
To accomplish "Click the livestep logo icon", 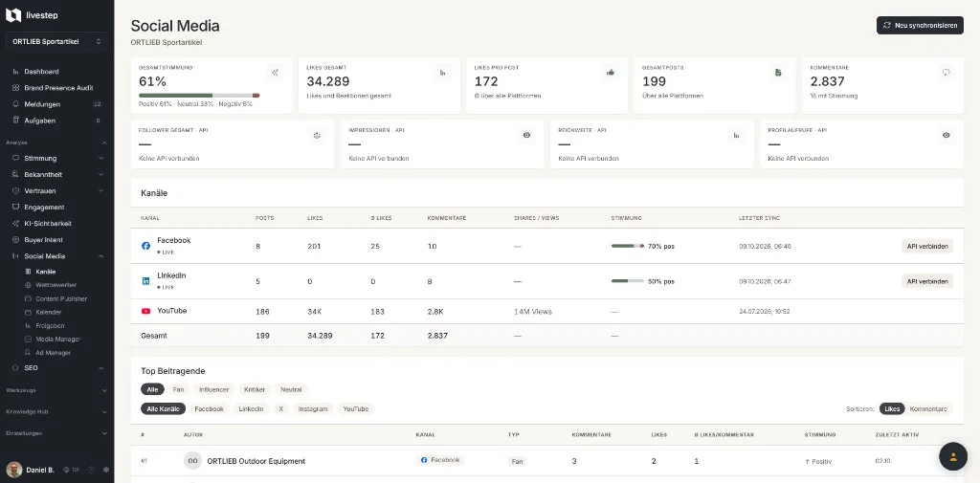I will [x=13, y=14].
